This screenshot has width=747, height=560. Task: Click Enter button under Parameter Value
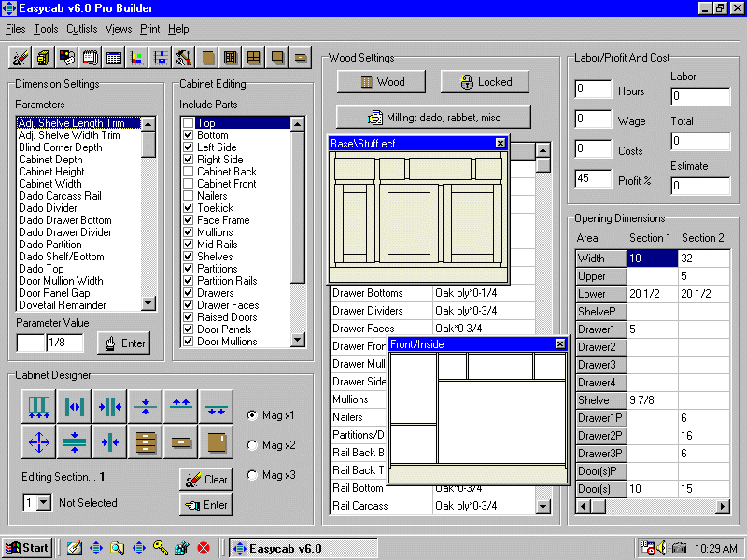124,343
